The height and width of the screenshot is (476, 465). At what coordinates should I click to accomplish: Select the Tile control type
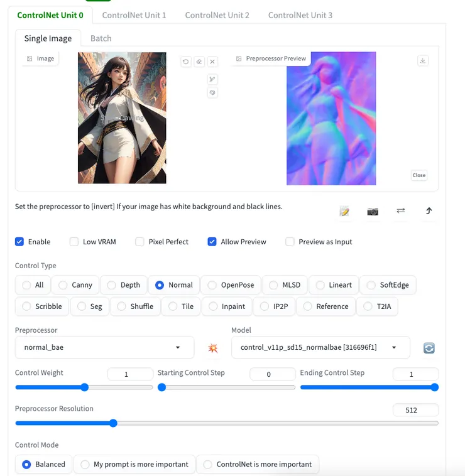click(181, 306)
